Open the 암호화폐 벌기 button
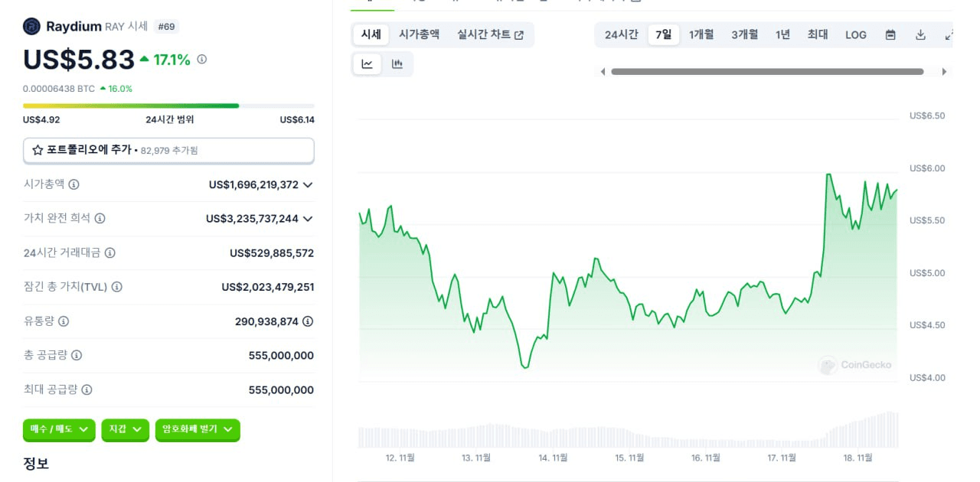 (198, 430)
